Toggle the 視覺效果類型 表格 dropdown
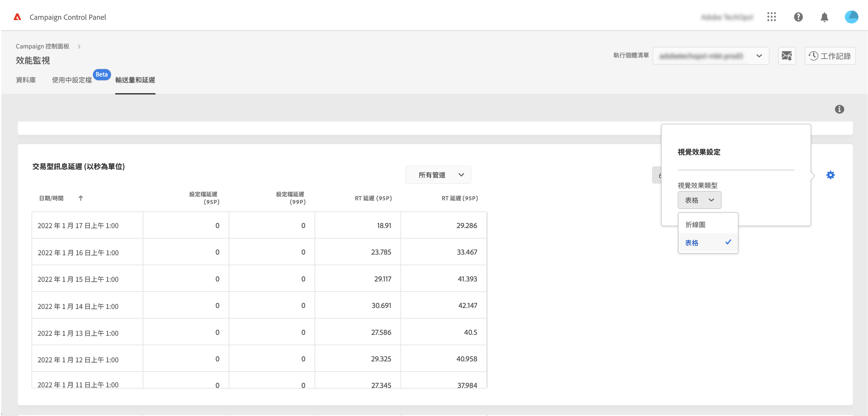The width and height of the screenshot is (868, 416). (x=699, y=200)
